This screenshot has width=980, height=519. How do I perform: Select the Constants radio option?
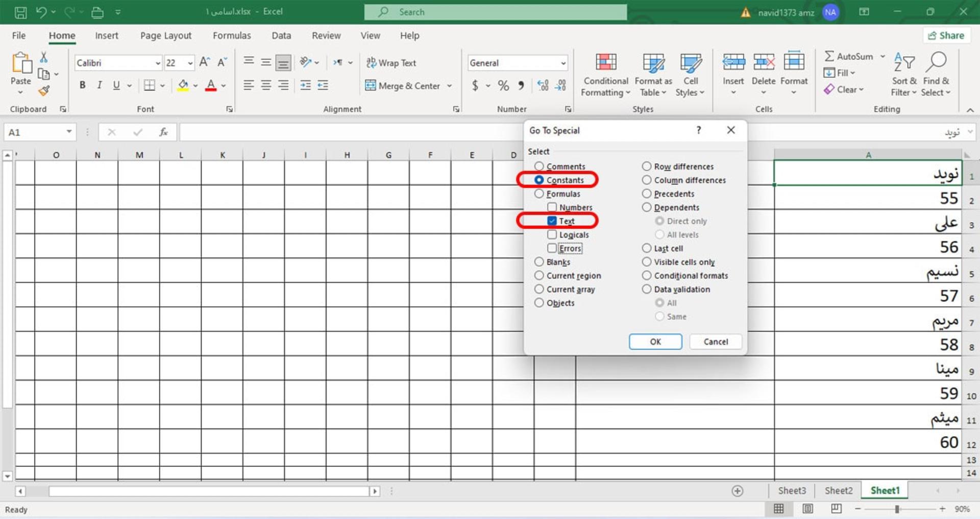click(x=539, y=180)
